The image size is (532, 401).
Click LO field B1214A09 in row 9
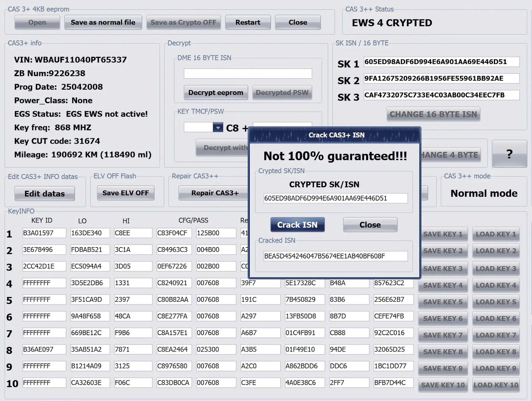(90, 366)
